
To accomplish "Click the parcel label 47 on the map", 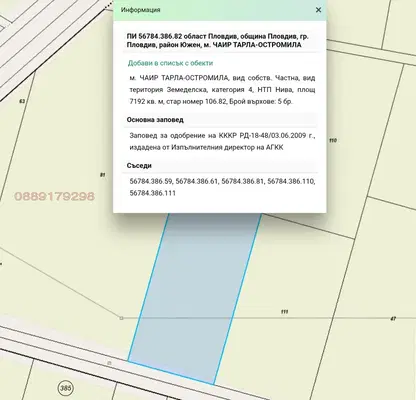I will click(x=393, y=319).
